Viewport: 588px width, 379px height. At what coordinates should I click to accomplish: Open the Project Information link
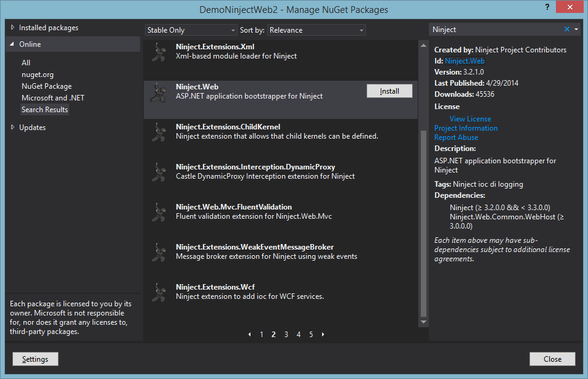[466, 128]
